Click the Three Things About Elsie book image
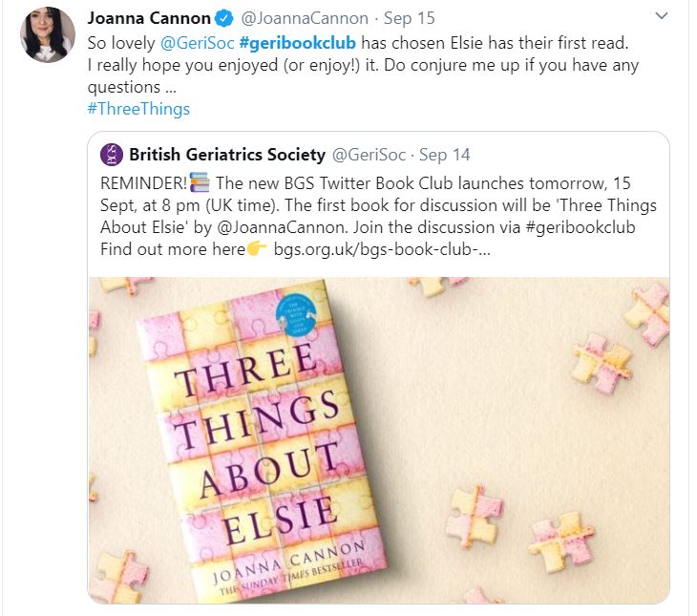The height and width of the screenshot is (616, 697). pos(379,439)
